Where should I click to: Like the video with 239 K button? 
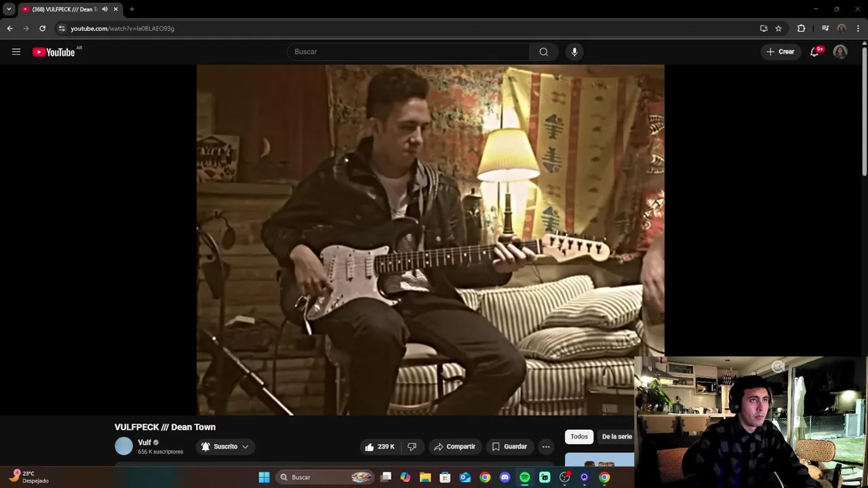point(380,447)
